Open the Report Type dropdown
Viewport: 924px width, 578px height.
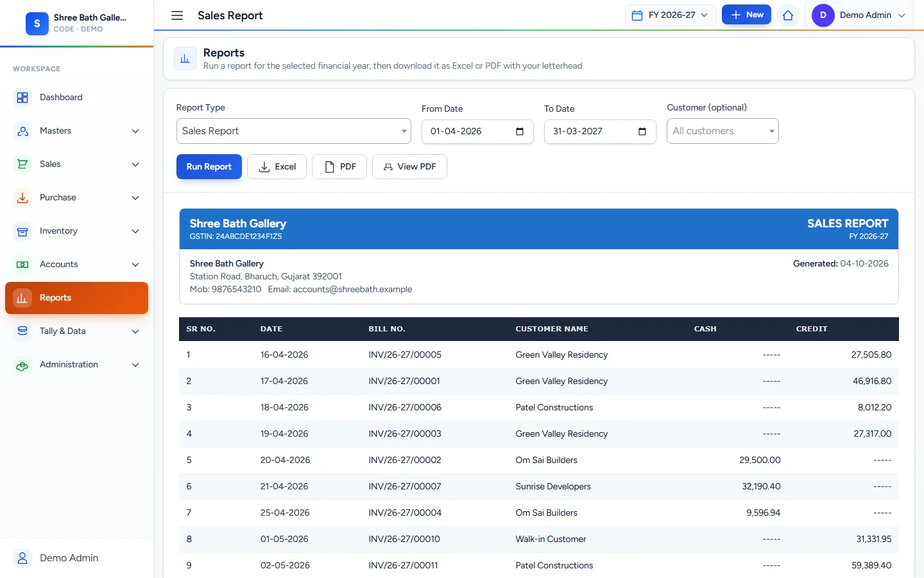(294, 131)
